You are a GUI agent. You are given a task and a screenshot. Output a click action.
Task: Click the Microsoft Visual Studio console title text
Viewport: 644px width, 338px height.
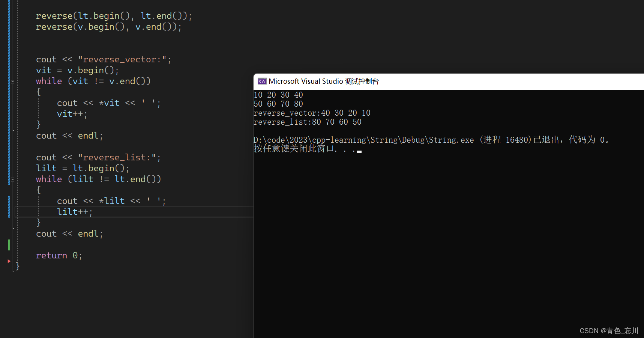click(x=324, y=81)
